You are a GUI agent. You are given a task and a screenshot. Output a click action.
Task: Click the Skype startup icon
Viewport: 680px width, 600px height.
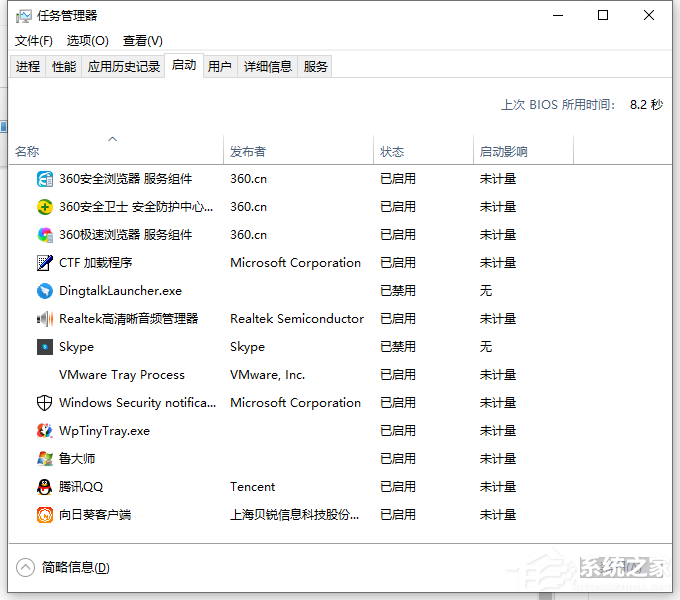click(x=45, y=347)
